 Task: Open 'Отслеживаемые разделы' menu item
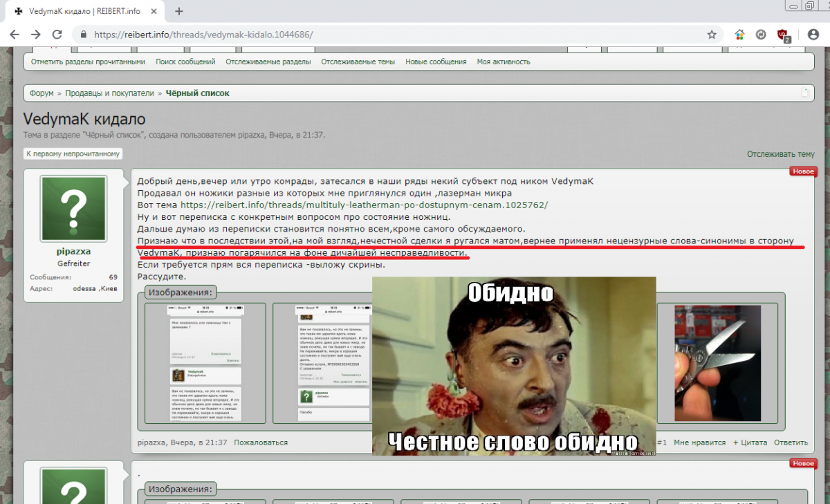pyautogui.click(x=268, y=62)
